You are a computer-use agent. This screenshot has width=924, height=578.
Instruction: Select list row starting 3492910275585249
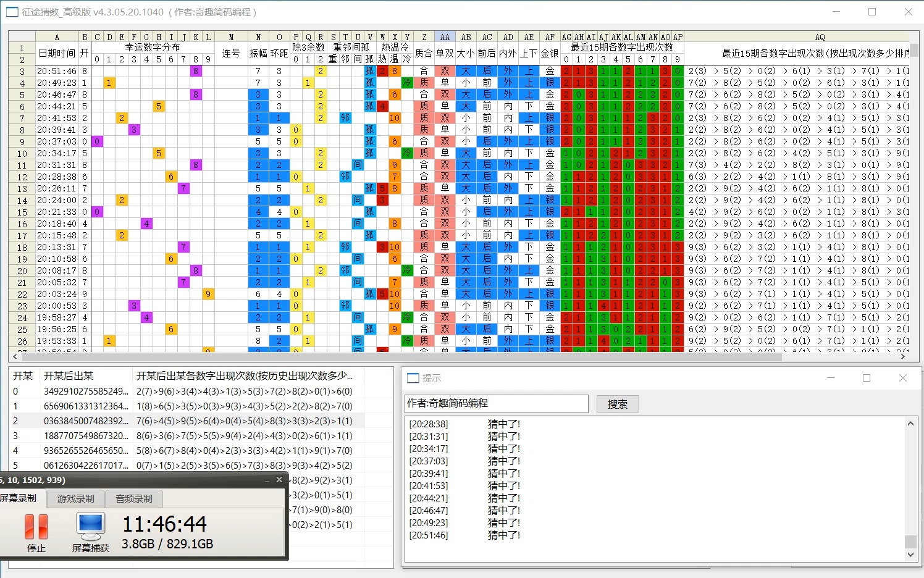(188, 392)
